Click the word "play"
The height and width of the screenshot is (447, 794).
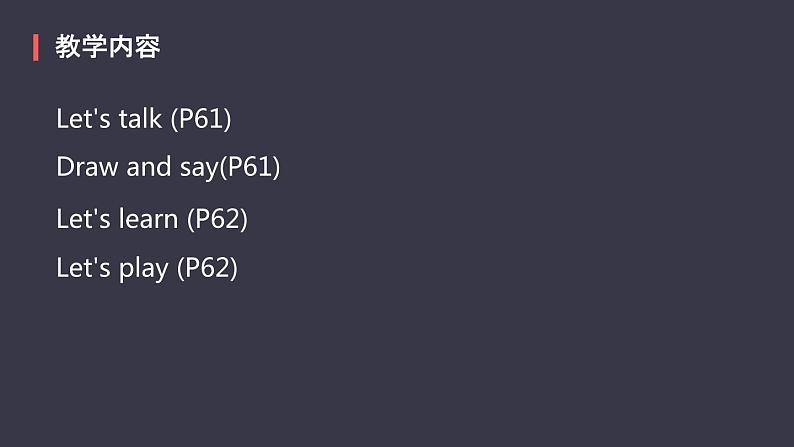pos(143,269)
